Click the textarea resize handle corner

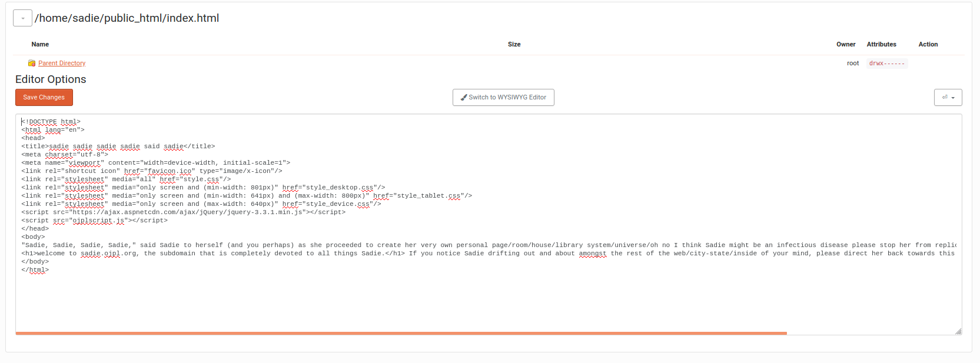pyautogui.click(x=958, y=331)
